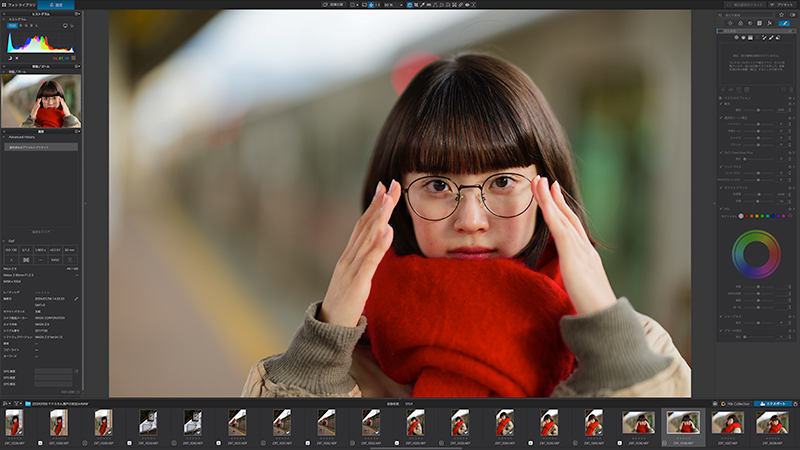Open Nik Collection button
The image size is (800, 450).
click(736, 404)
